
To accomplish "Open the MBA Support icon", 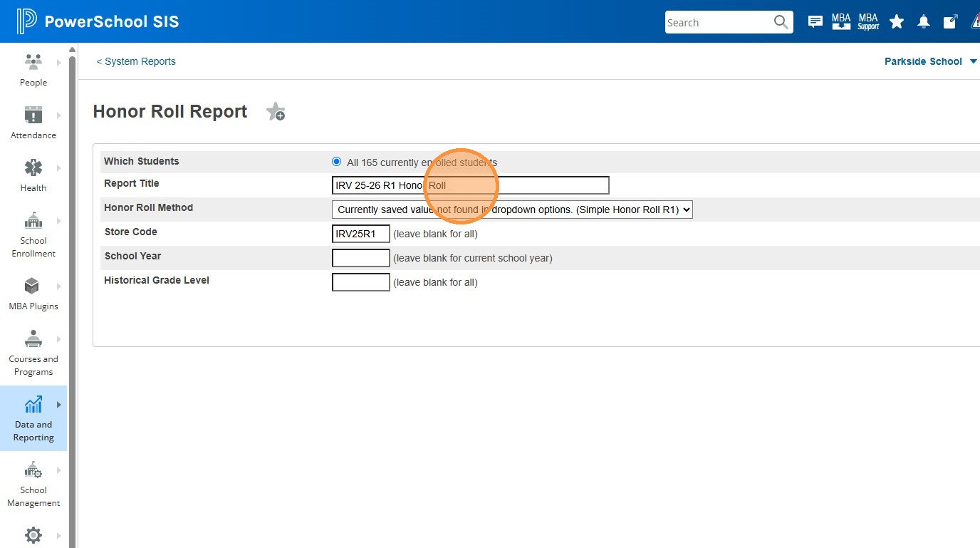I will tap(868, 21).
